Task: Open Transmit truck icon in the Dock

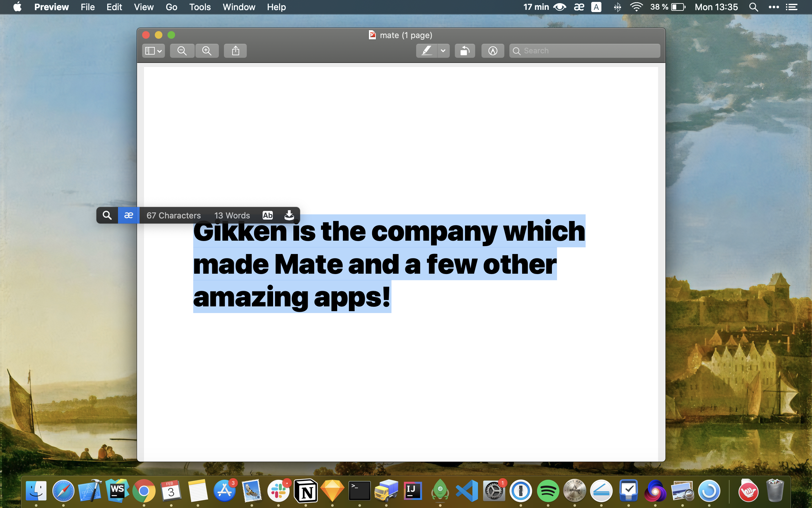Action: point(386,491)
